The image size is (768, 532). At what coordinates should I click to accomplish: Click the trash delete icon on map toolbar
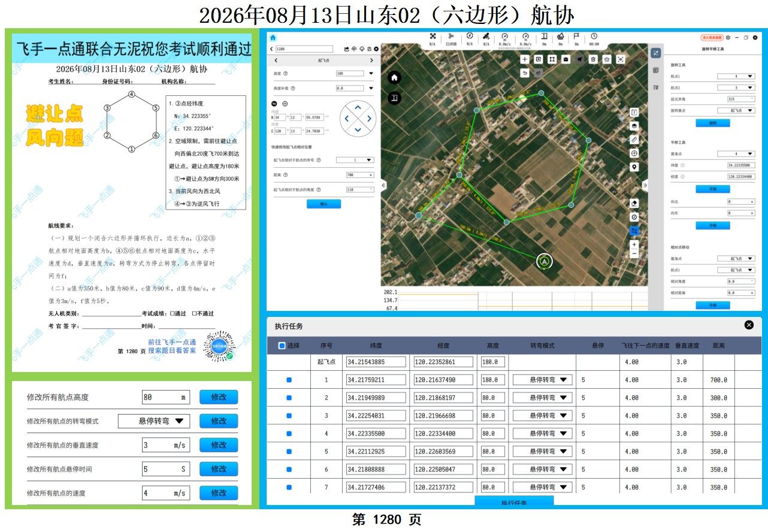point(593,59)
